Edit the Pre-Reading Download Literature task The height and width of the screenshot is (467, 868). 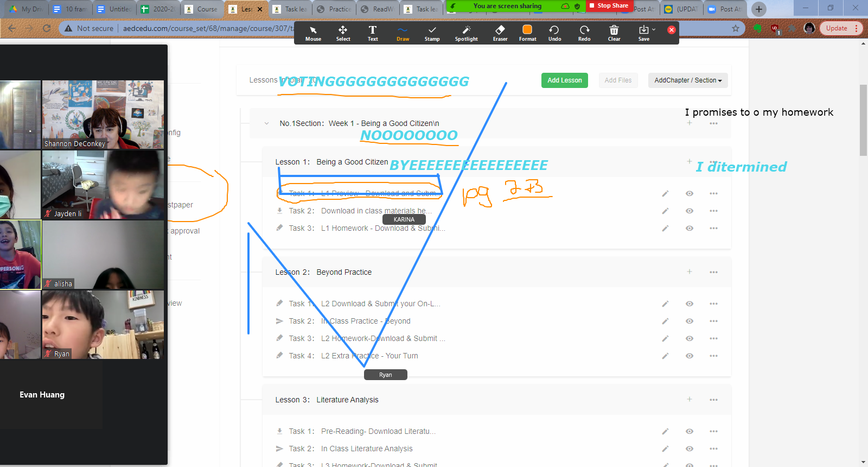(x=665, y=431)
